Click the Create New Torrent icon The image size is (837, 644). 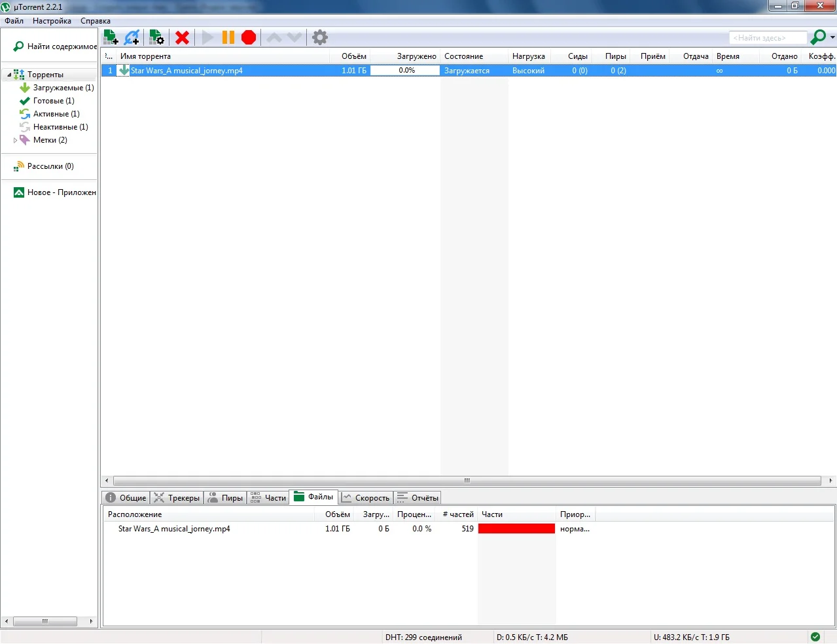[x=156, y=37]
